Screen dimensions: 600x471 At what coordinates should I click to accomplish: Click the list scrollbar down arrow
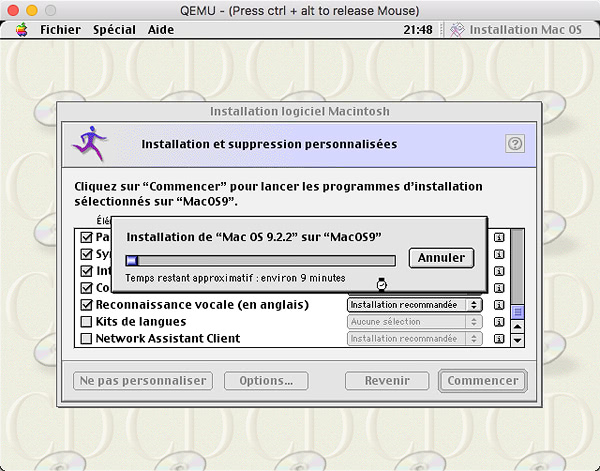517,340
